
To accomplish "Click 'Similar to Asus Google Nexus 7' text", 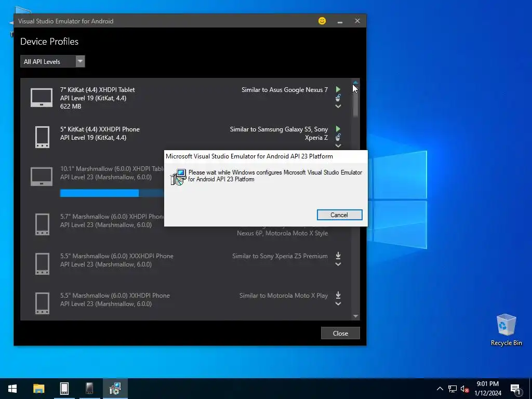I will [285, 89].
